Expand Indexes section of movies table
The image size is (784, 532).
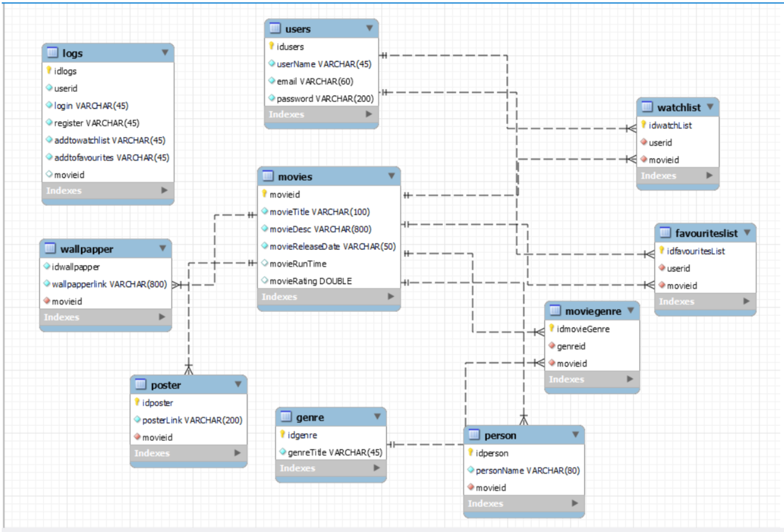click(x=391, y=296)
